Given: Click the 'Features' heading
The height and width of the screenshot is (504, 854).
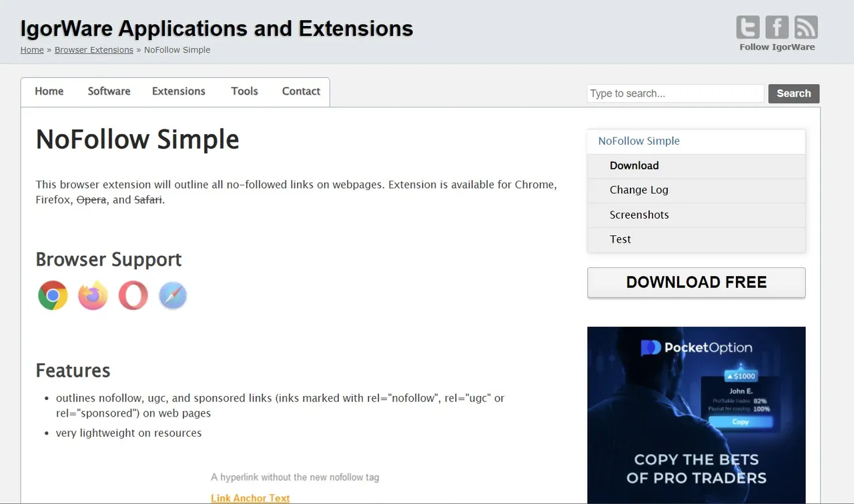Looking at the screenshot, I should click(73, 371).
